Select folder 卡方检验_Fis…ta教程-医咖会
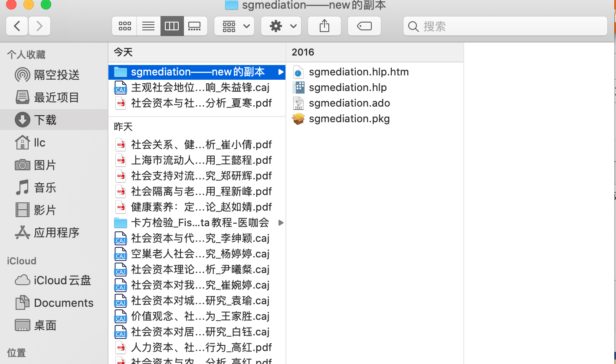Image resolution: width=616 pixels, height=364 pixels. pyautogui.click(x=197, y=223)
